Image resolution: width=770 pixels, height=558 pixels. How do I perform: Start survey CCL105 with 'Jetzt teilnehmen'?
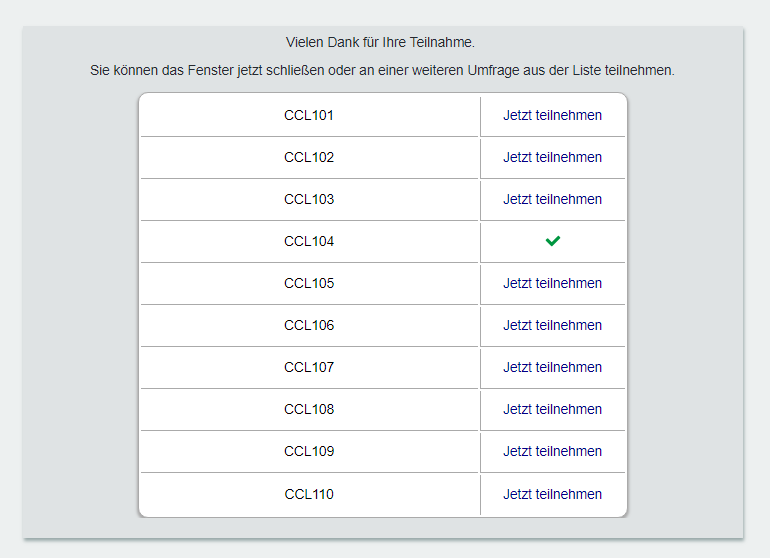click(552, 283)
